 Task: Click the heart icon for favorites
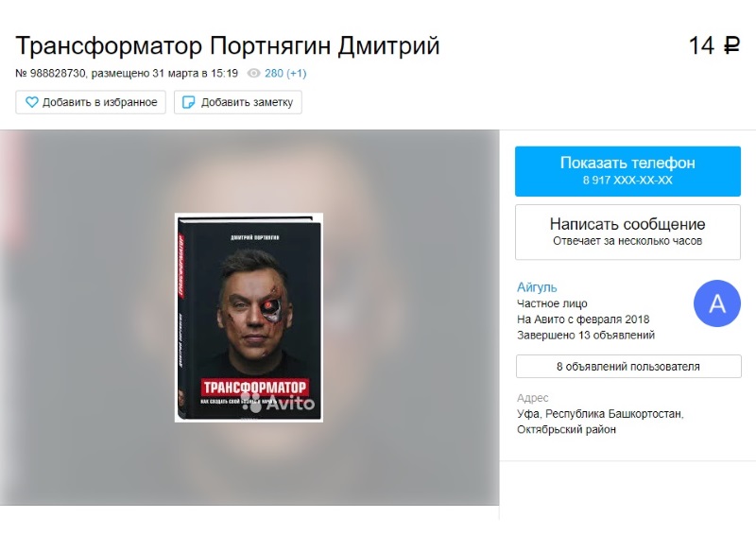(32, 102)
